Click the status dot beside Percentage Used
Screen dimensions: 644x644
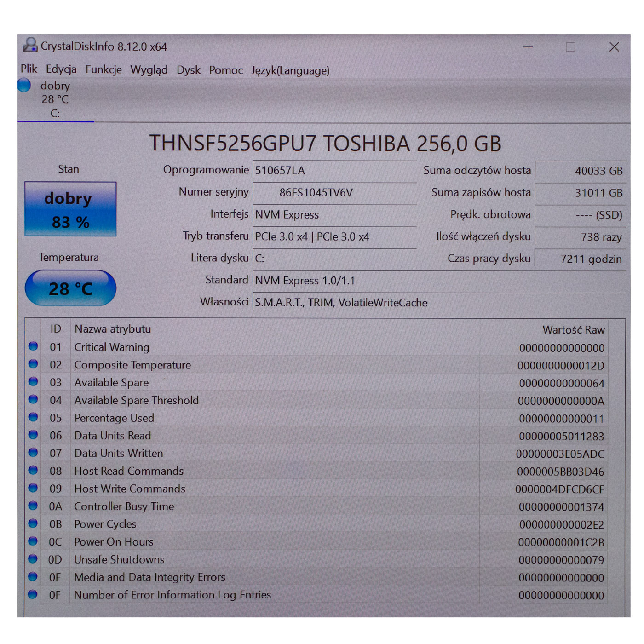[33, 417]
